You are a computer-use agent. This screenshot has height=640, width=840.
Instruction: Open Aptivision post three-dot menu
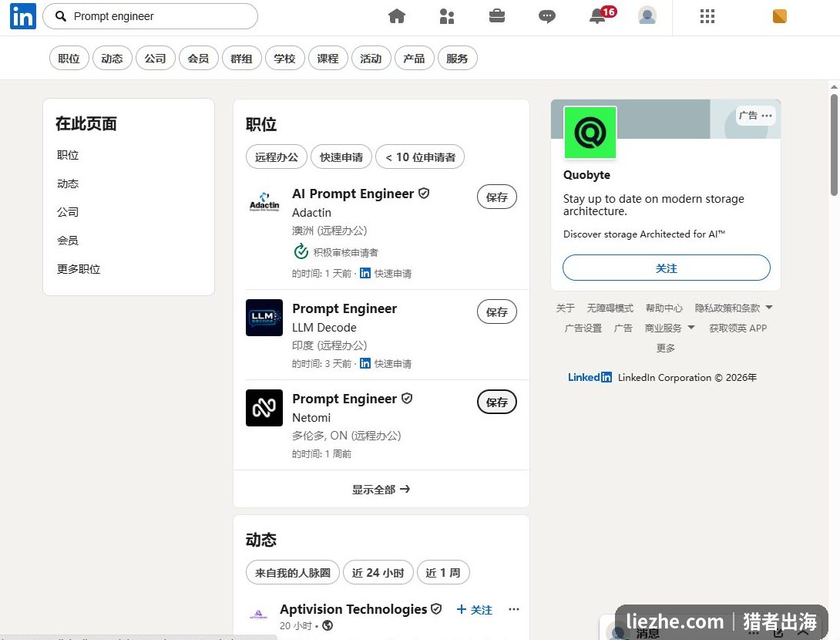click(x=514, y=609)
